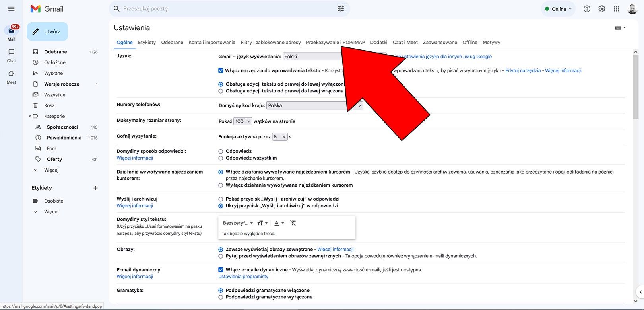Image resolution: width=644 pixels, height=310 pixels.
Task: Select Wyłącz działania wywoływane najeżdżaniem kursorem
Action: (221, 185)
